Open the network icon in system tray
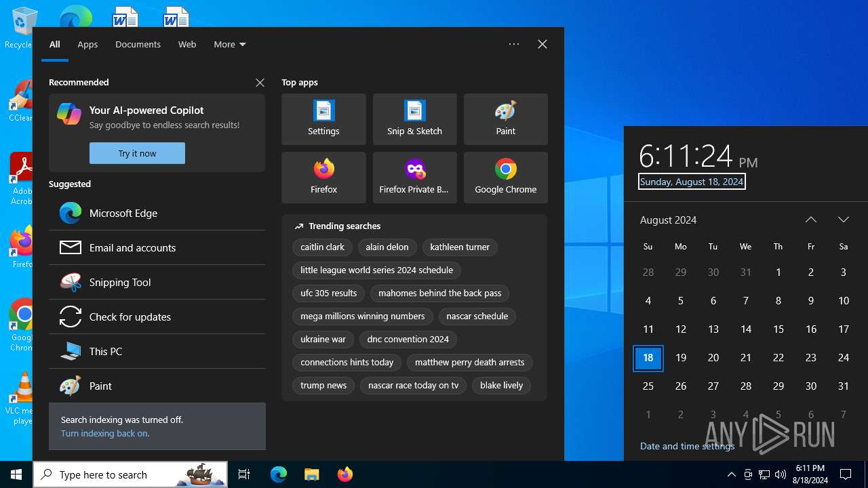The height and width of the screenshot is (488, 868). (764, 474)
